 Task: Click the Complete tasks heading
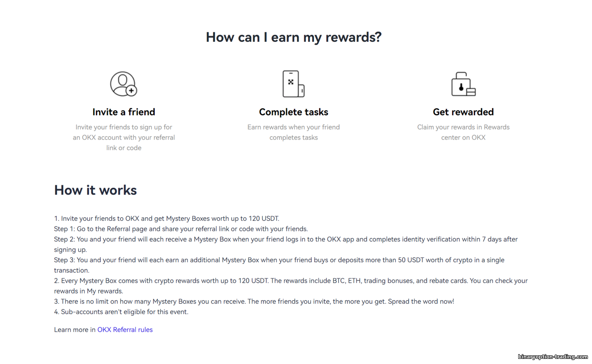[x=294, y=112]
